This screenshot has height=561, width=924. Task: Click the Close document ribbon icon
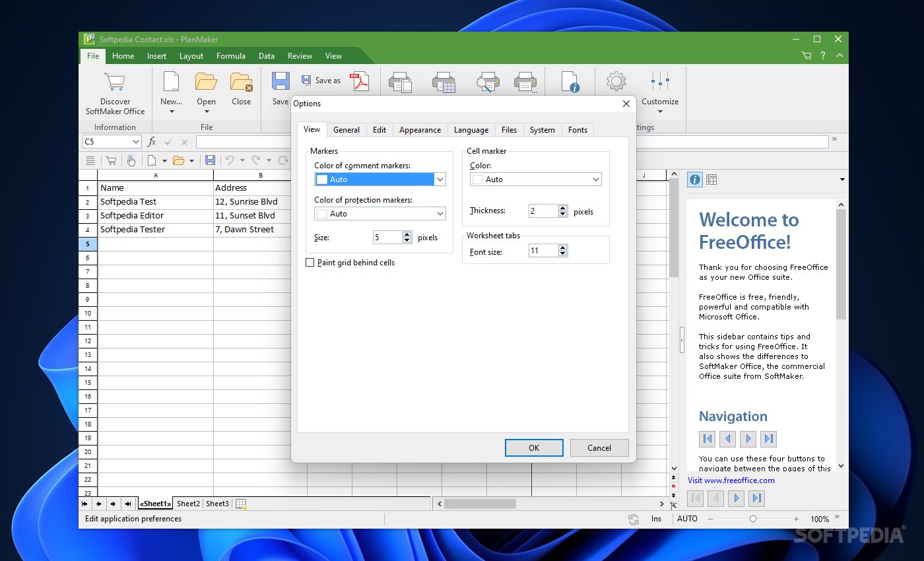tap(241, 82)
